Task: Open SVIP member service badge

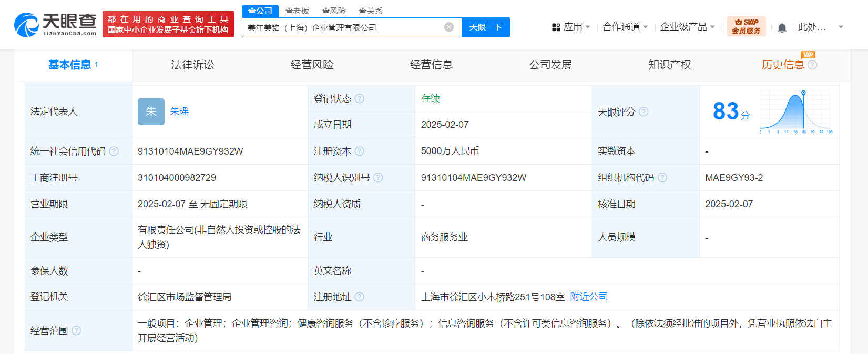Action: coord(746,26)
